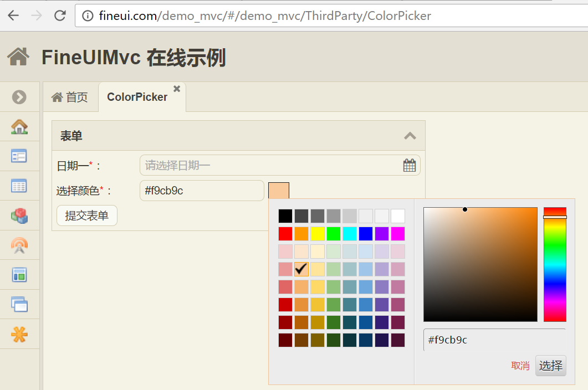588x390 pixels.
Task: View site info icon in address bar
Action: point(88,16)
